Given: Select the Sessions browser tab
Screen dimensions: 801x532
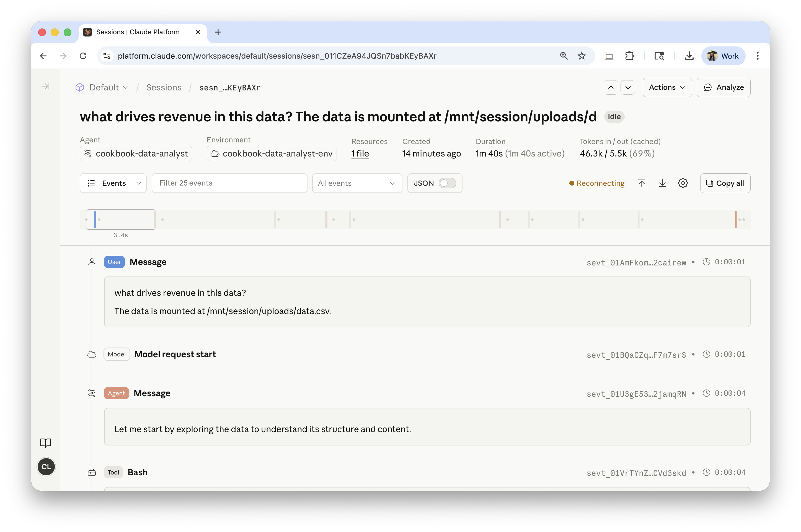Looking at the screenshot, I should click(138, 32).
